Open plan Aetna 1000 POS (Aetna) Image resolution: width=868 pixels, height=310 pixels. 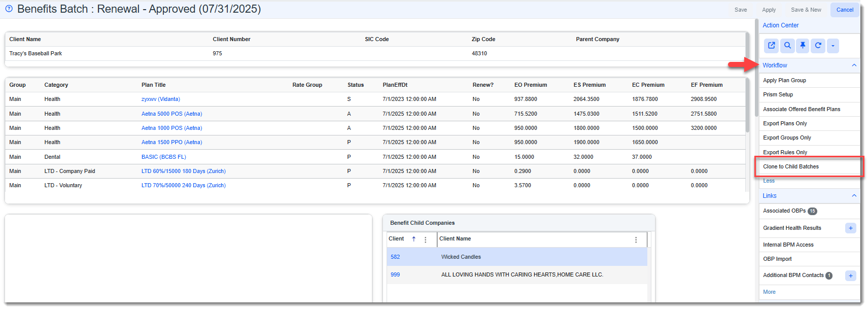coord(171,128)
